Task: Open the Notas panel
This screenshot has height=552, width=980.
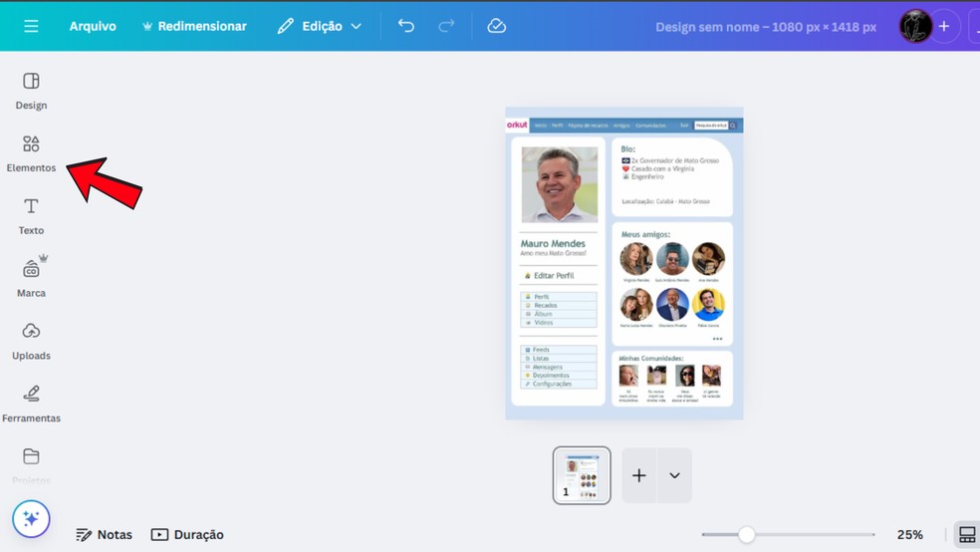Action: pyautogui.click(x=105, y=534)
